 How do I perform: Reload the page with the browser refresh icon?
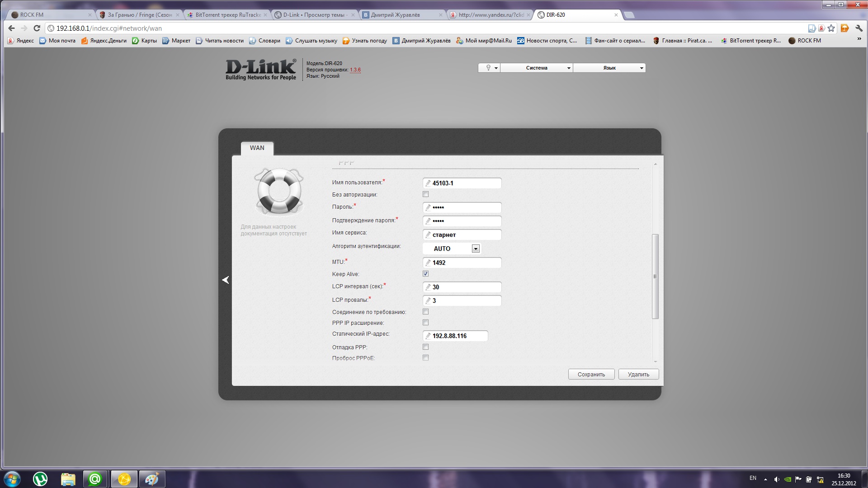(x=37, y=28)
